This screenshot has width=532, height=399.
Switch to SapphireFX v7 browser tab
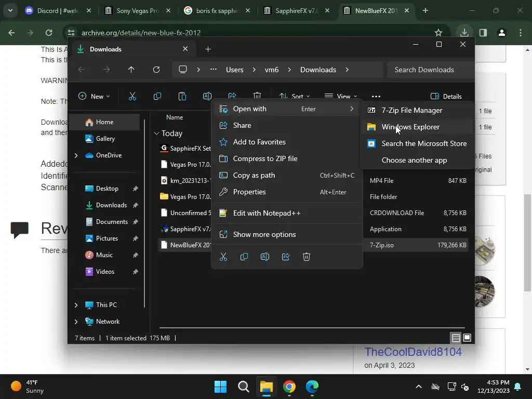click(297, 10)
